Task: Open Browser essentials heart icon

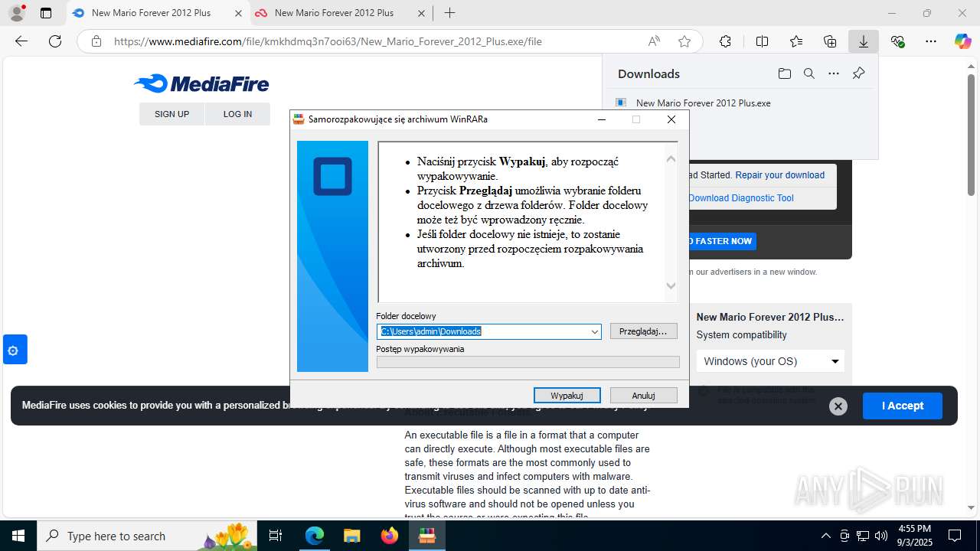Action: point(897,41)
